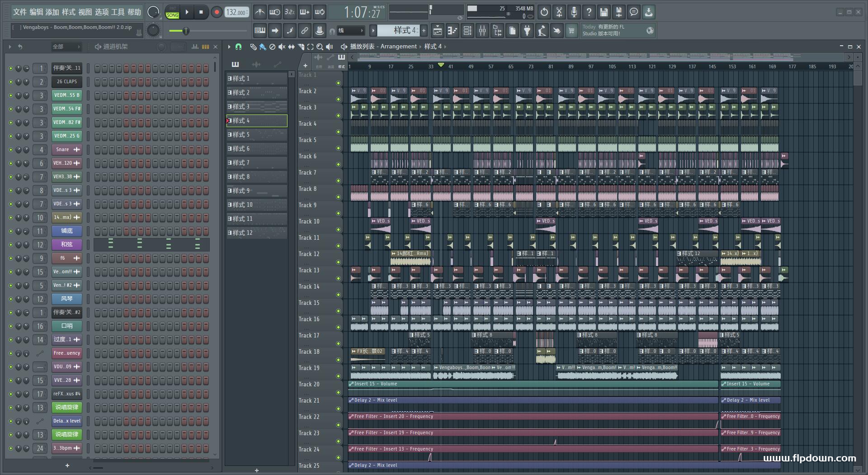Open the pattern selector 样式 4
The width and height of the screenshot is (868, 475).
point(398,30)
